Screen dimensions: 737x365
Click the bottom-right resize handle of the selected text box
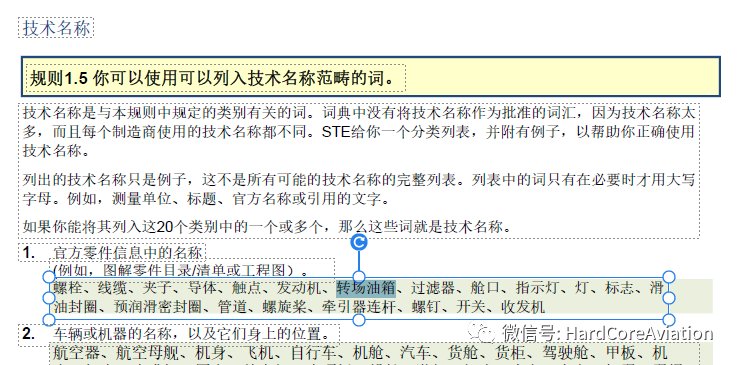(669, 320)
